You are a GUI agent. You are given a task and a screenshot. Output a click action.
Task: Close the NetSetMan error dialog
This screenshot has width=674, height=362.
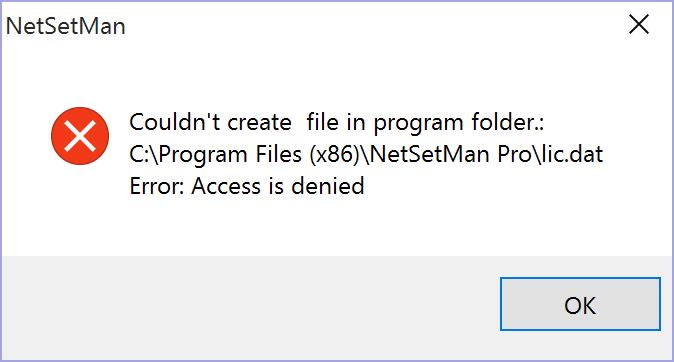tap(639, 24)
